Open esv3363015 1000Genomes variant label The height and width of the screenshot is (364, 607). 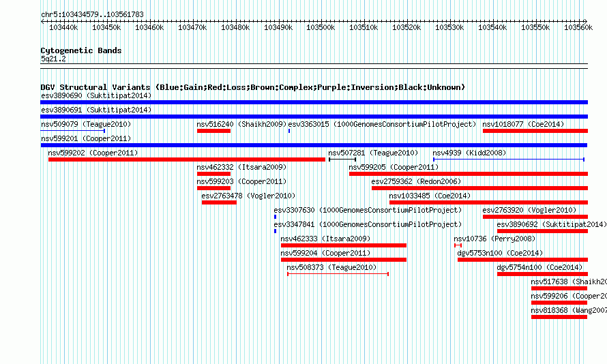pyautogui.click(x=382, y=124)
